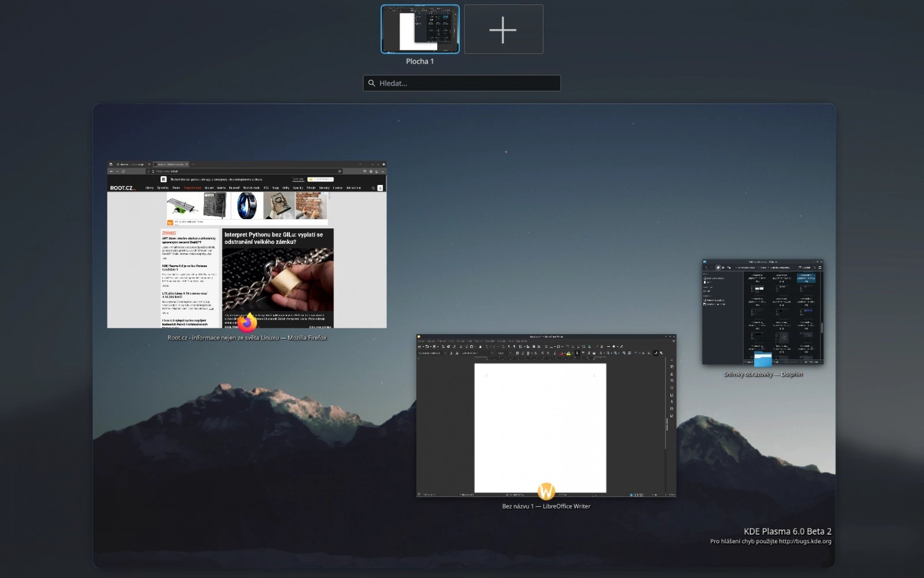Image resolution: width=924 pixels, height=578 pixels.
Task: Click the Interpret Pythonu bez GILu headline
Action: pyautogui.click(x=274, y=238)
